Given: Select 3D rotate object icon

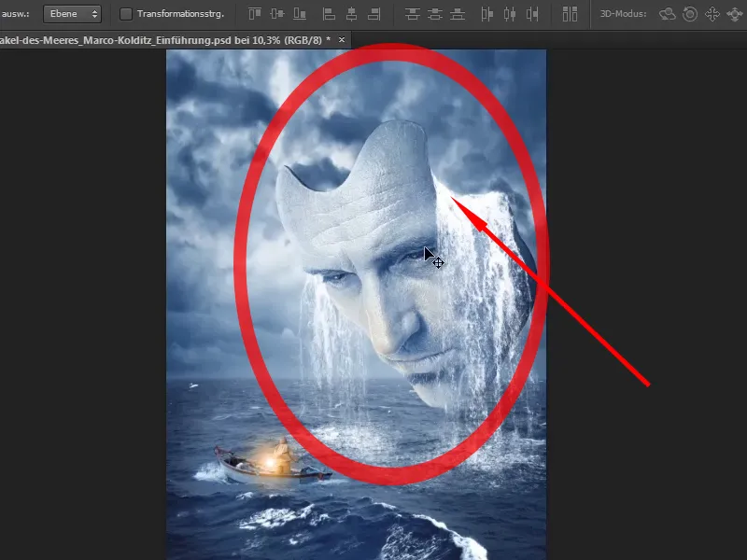Looking at the screenshot, I should point(668,14).
